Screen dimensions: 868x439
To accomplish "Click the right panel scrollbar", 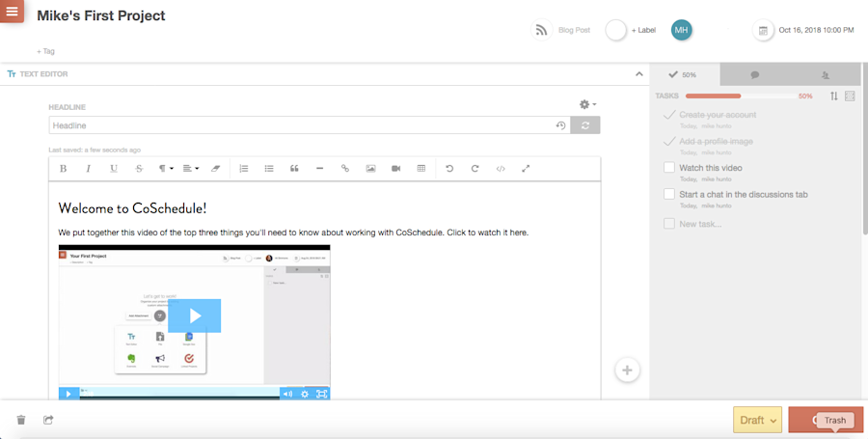I will tap(864, 150).
